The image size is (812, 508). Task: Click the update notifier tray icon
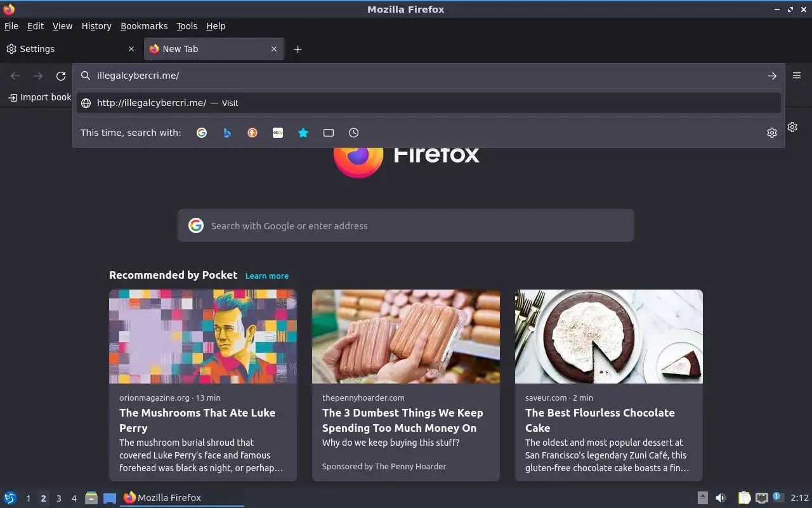coord(778,498)
